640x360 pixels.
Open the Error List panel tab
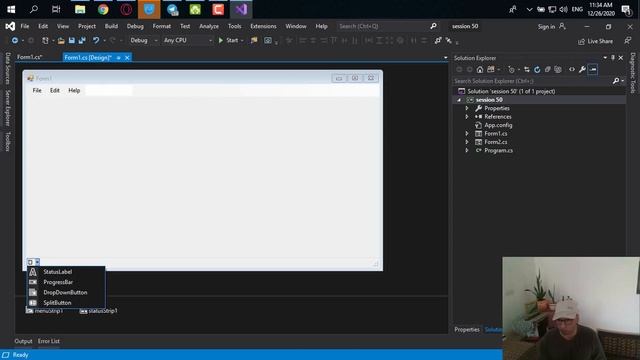pyautogui.click(x=49, y=341)
